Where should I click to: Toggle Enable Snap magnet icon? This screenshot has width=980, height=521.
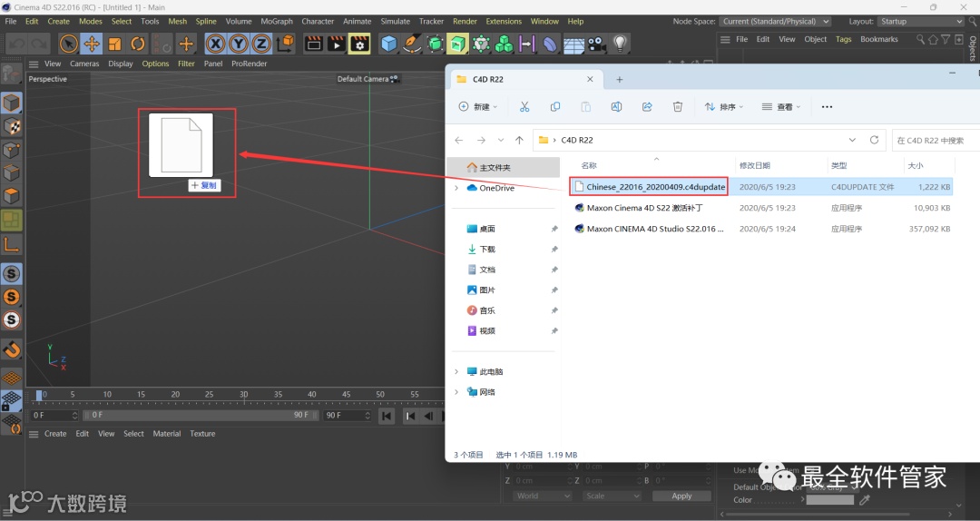coord(11,349)
